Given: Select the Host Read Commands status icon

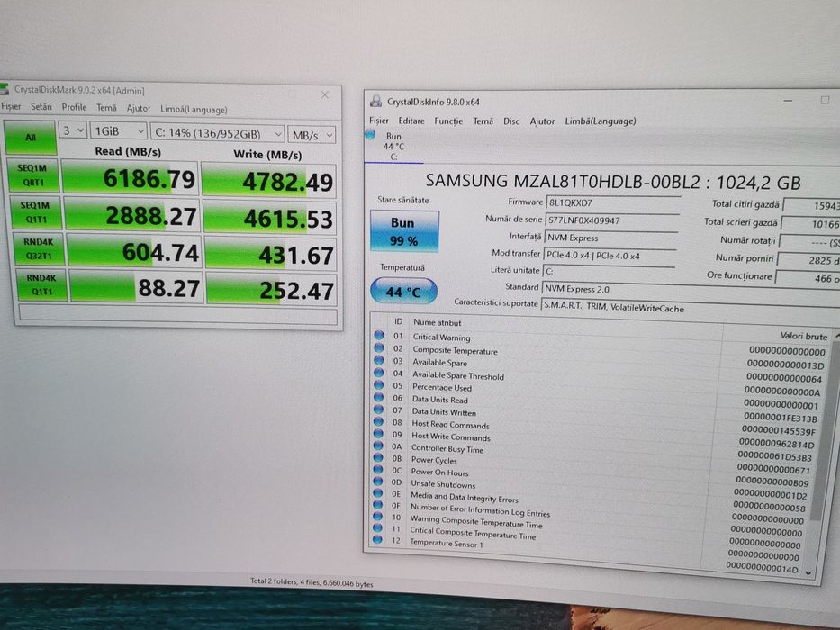Looking at the screenshot, I should (x=378, y=421).
